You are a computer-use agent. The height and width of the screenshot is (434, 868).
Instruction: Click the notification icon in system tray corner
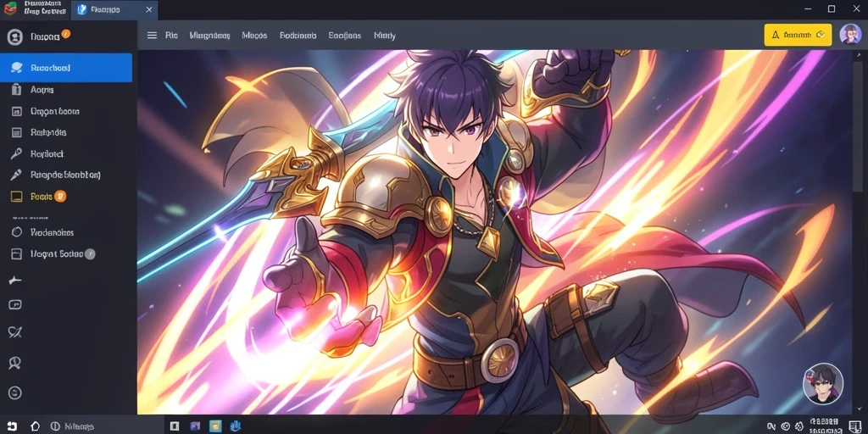[x=854, y=426]
